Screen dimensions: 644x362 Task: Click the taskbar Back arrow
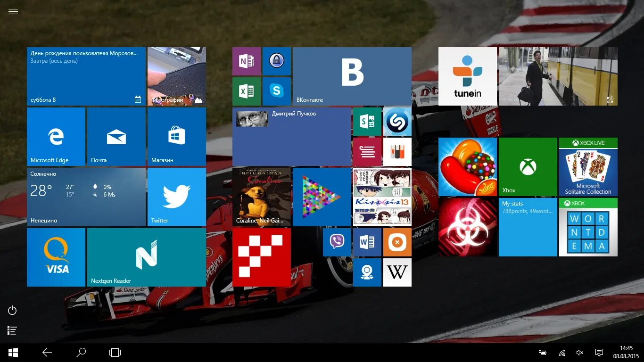point(47,353)
